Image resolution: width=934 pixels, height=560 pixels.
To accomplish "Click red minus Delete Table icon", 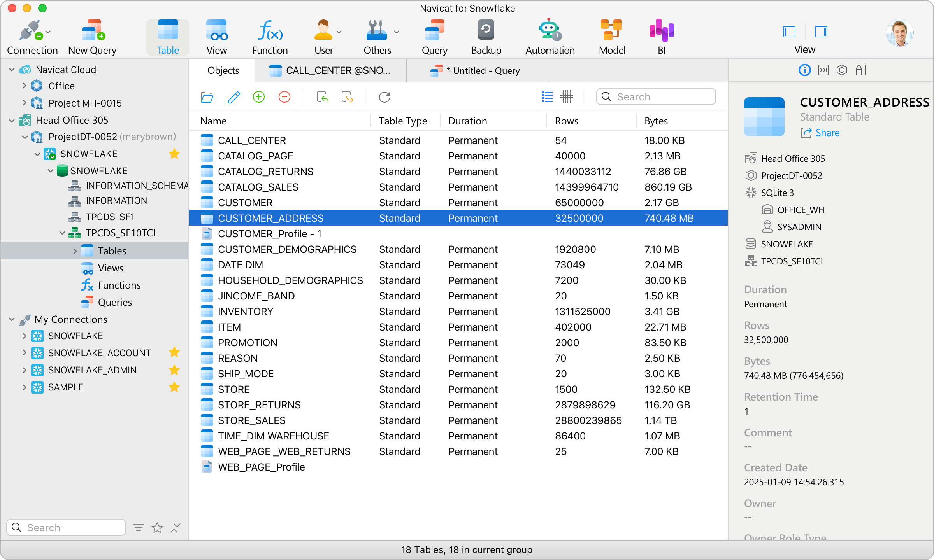I will point(284,97).
